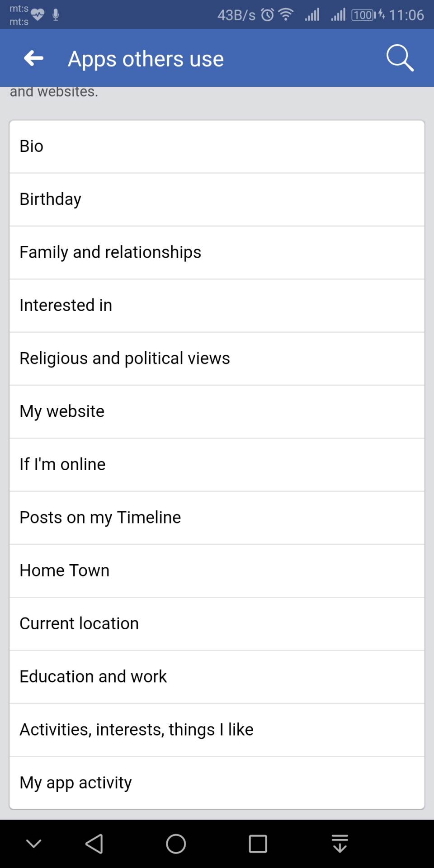434x868 pixels.
Task: Pull down notification shade arrow icon
Action: (340, 844)
